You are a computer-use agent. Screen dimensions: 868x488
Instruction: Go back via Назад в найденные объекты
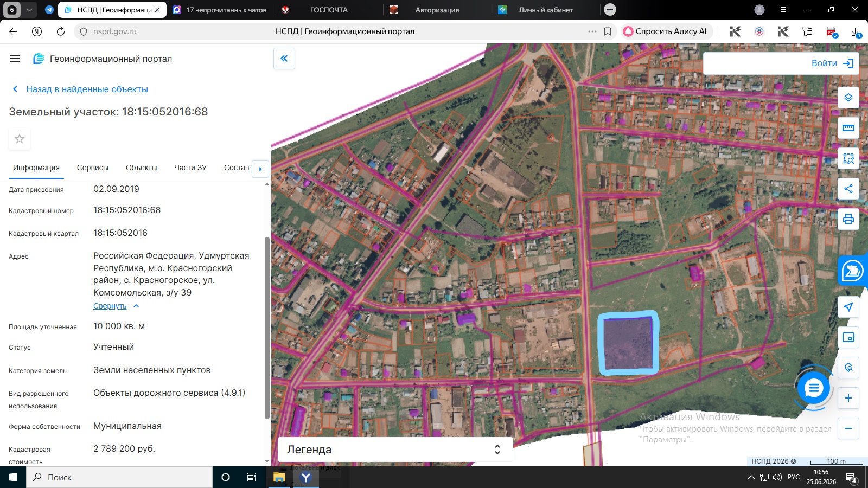click(80, 89)
